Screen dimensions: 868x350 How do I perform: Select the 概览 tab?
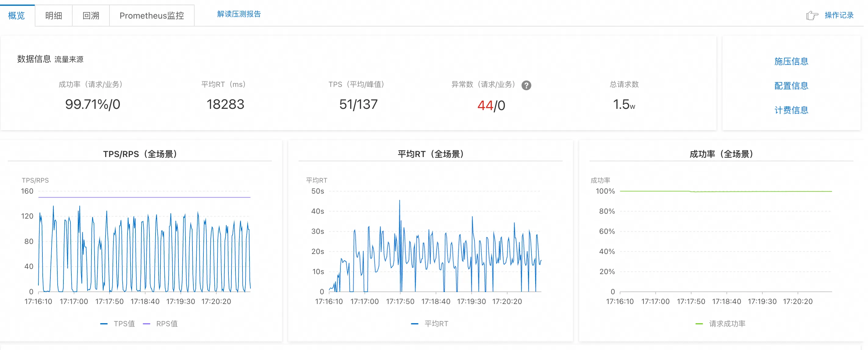point(16,15)
